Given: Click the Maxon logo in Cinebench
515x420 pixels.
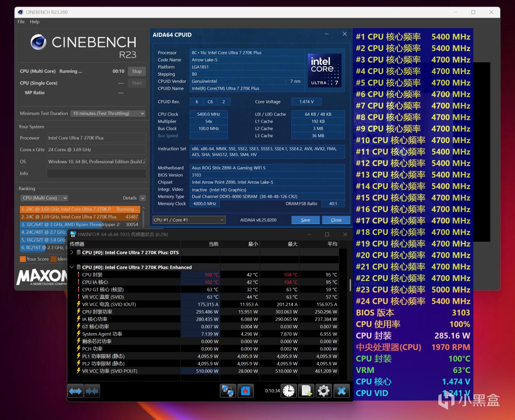Looking at the screenshot, I should 42,278.
